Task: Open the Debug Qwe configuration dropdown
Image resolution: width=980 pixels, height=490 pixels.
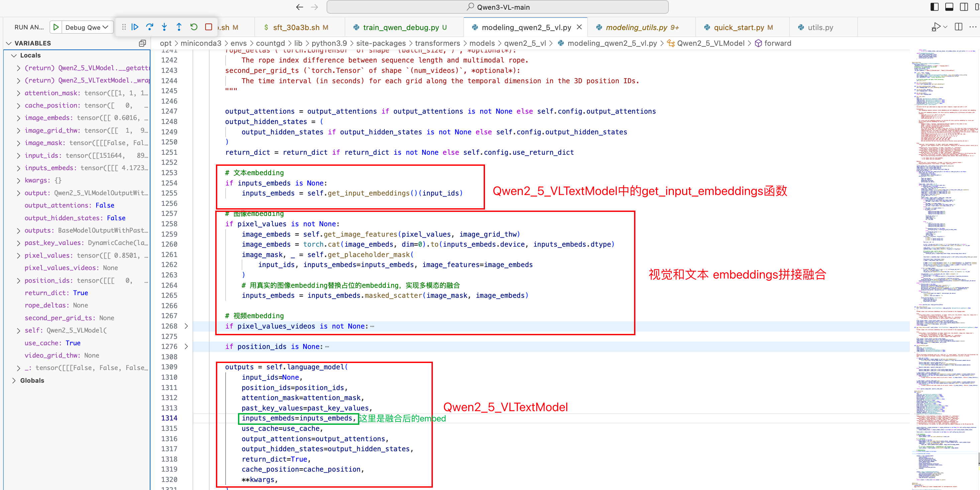Action: point(87,27)
